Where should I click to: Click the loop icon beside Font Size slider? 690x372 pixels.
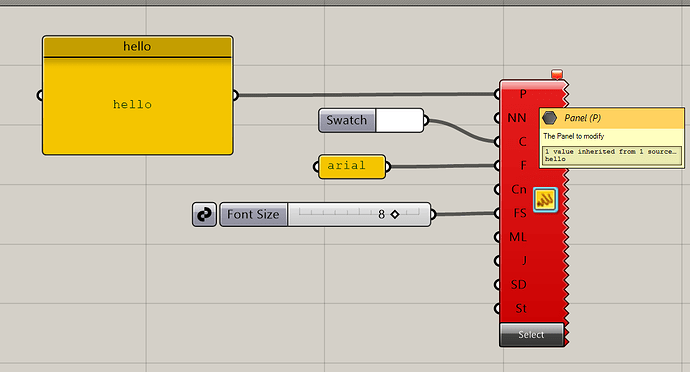tap(204, 214)
